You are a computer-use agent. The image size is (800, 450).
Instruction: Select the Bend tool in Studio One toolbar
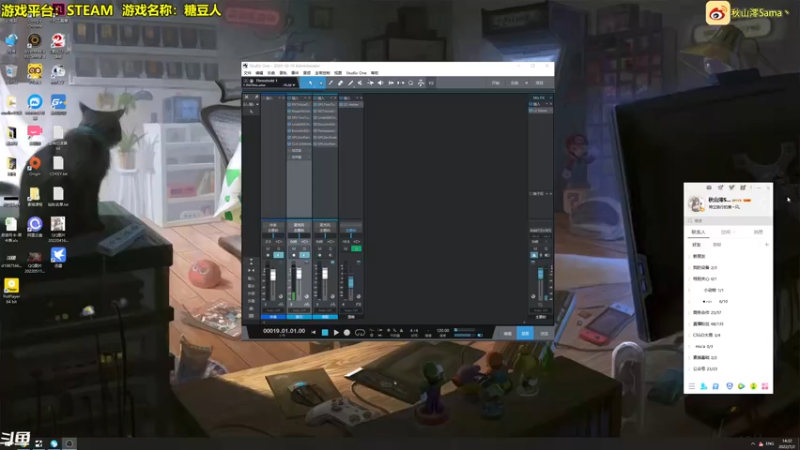371,83
